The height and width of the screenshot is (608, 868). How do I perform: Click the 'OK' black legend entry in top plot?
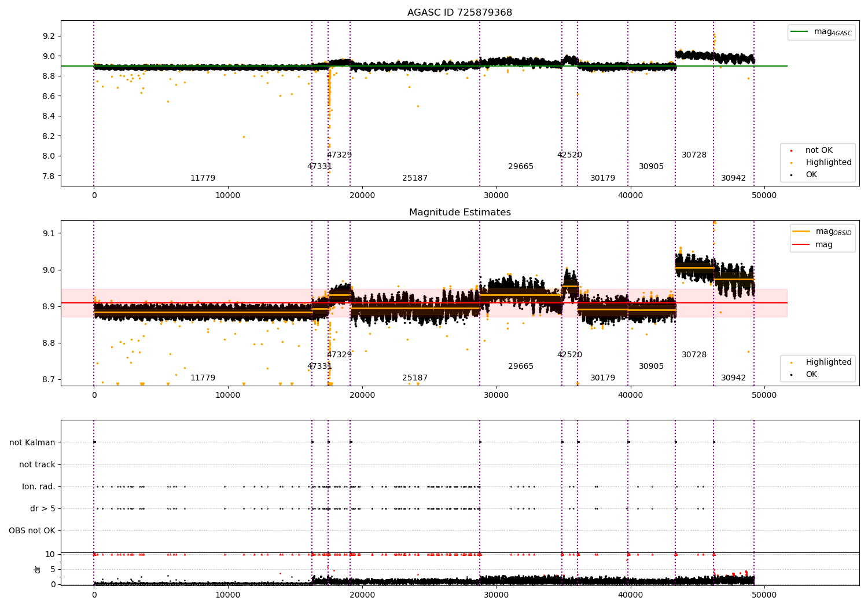coord(811,175)
